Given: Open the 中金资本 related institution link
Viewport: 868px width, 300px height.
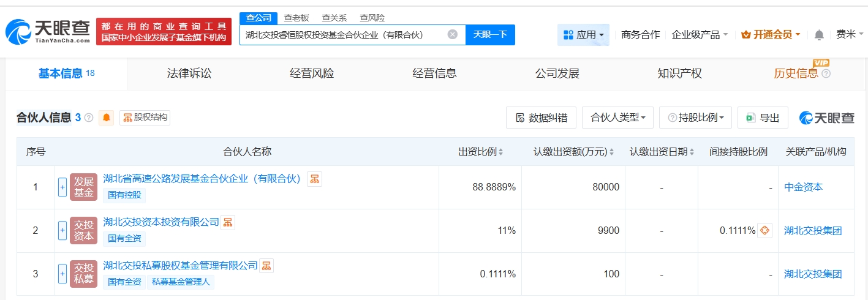Looking at the screenshot, I should click(x=803, y=187).
